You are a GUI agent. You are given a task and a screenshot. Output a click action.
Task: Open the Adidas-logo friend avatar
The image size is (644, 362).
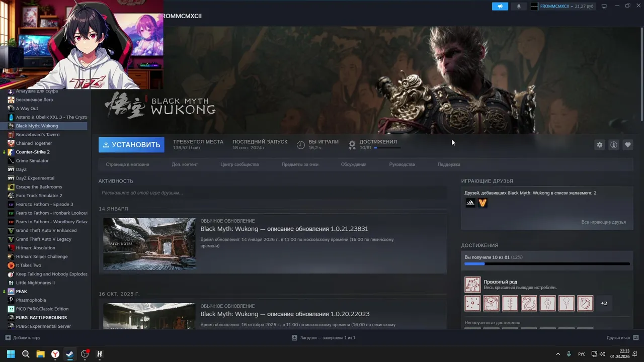470,203
